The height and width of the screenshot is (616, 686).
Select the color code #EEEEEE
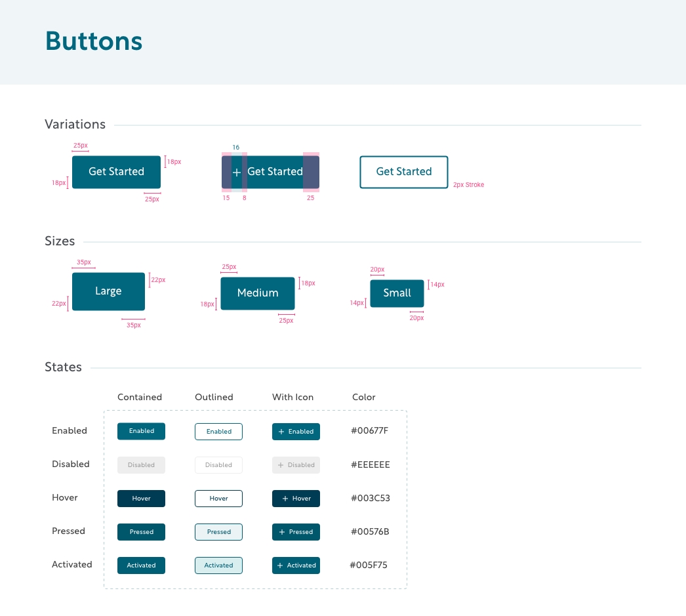click(370, 464)
